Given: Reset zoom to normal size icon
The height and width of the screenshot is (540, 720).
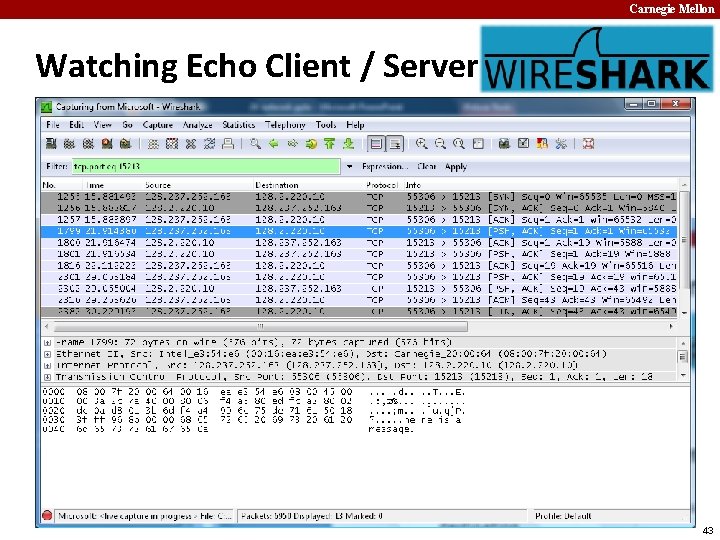Looking at the screenshot, I should coord(459,144).
